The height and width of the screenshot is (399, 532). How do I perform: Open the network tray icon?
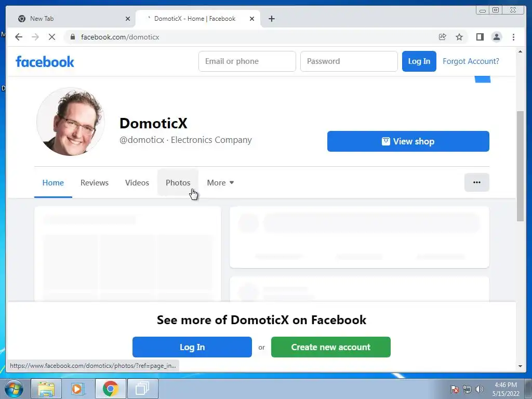(467, 389)
